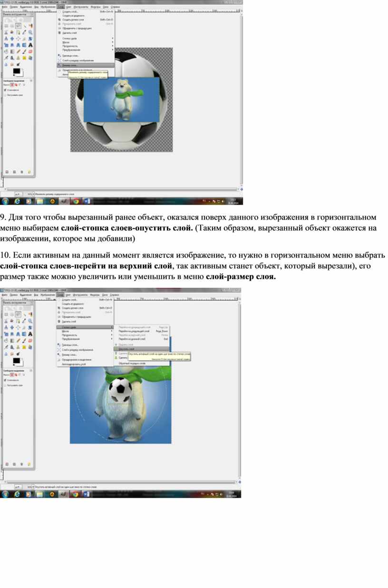Select the Scissors Select tool in upper toolbox

coord(6,32)
